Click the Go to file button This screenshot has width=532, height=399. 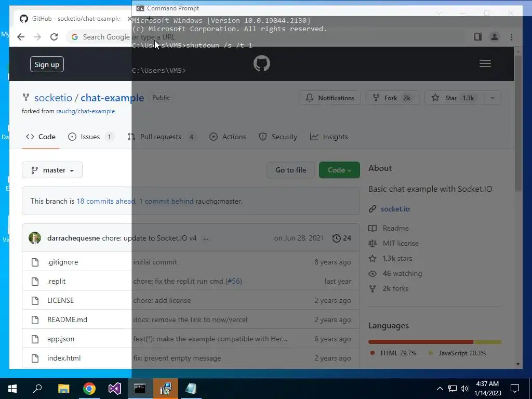291,170
